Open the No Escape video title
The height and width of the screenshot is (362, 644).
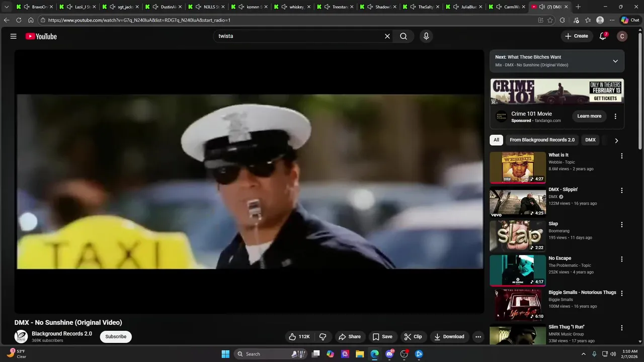click(x=560, y=258)
